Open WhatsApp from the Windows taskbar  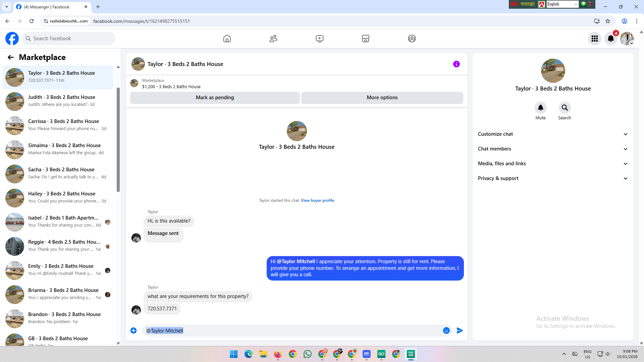pyautogui.click(x=307, y=354)
